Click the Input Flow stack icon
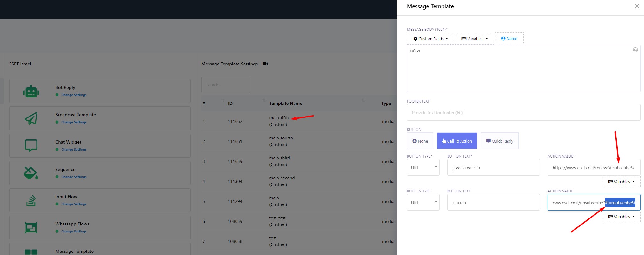This screenshot has width=644, height=255. coord(31,200)
